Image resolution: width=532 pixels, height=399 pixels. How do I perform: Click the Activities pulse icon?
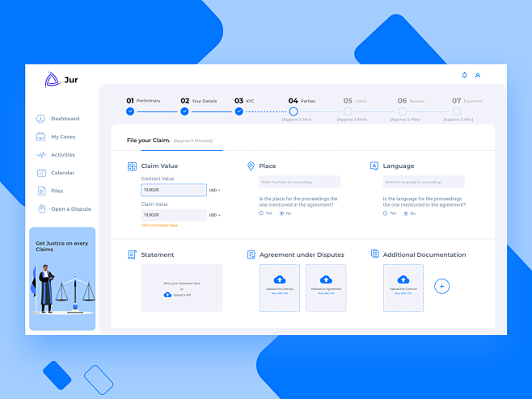(x=40, y=155)
